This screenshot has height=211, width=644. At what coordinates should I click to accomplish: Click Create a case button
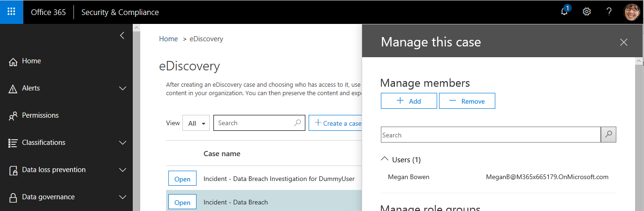[336, 123]
